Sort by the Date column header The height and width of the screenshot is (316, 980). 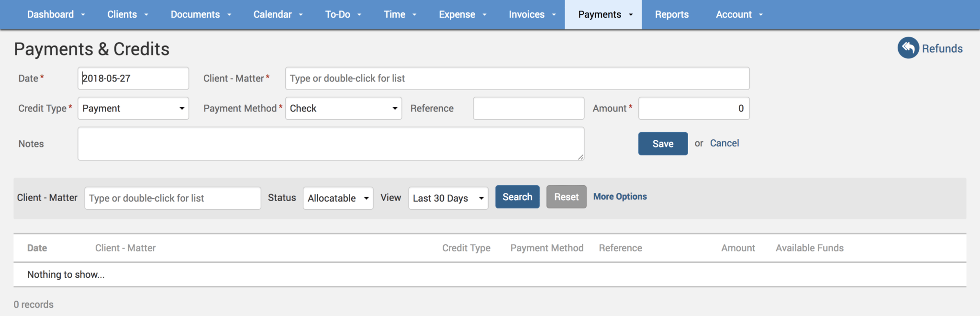(37, 248)
